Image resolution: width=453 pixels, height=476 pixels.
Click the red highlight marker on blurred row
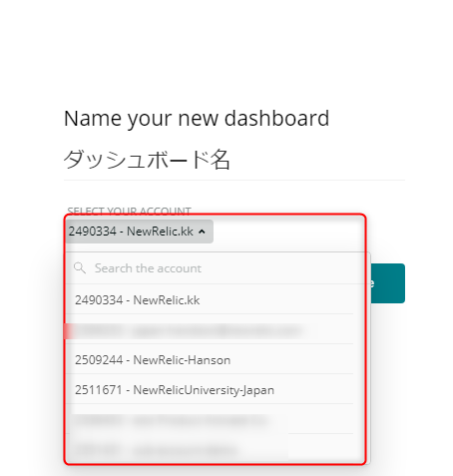[x=69, y=331]
